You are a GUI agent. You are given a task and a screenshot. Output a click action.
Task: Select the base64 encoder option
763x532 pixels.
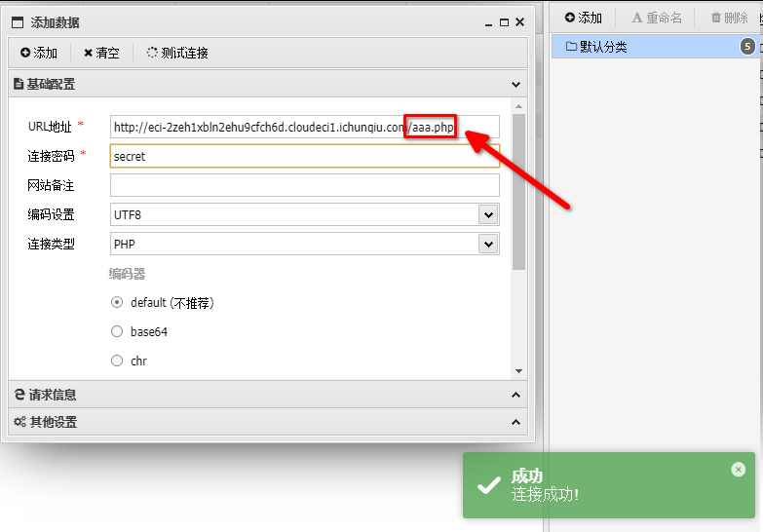click(118, 332)
